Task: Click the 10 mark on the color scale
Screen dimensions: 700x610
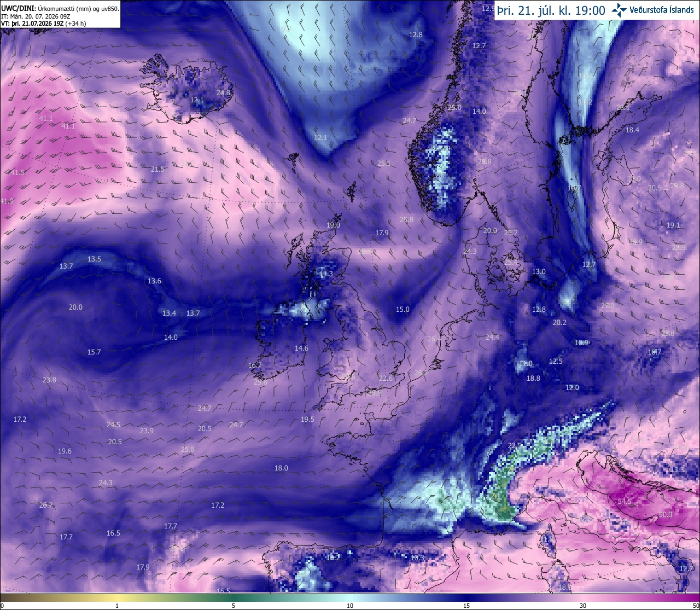Action: (x=350, y=606)
